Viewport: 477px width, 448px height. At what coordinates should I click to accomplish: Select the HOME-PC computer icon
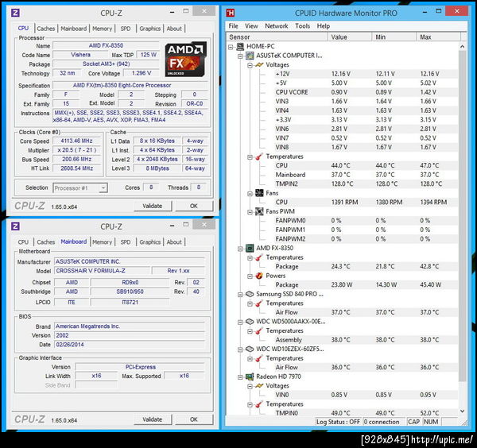(240, 46)
